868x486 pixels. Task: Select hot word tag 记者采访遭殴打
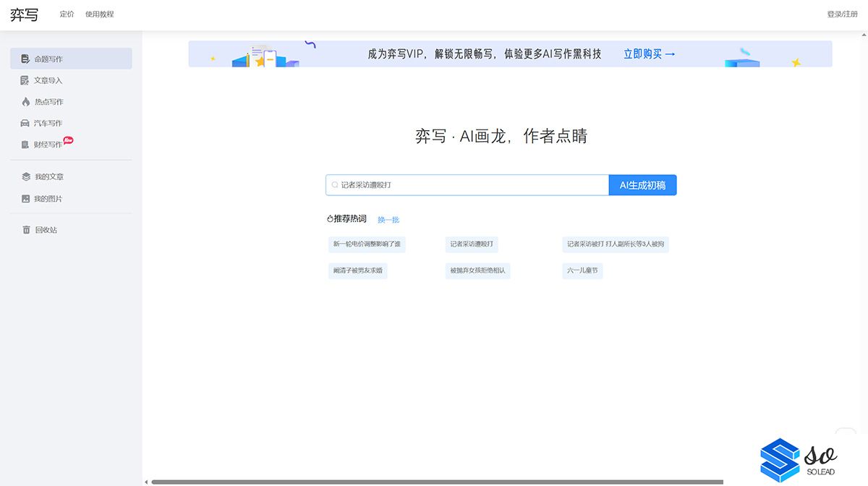(472, 244)
